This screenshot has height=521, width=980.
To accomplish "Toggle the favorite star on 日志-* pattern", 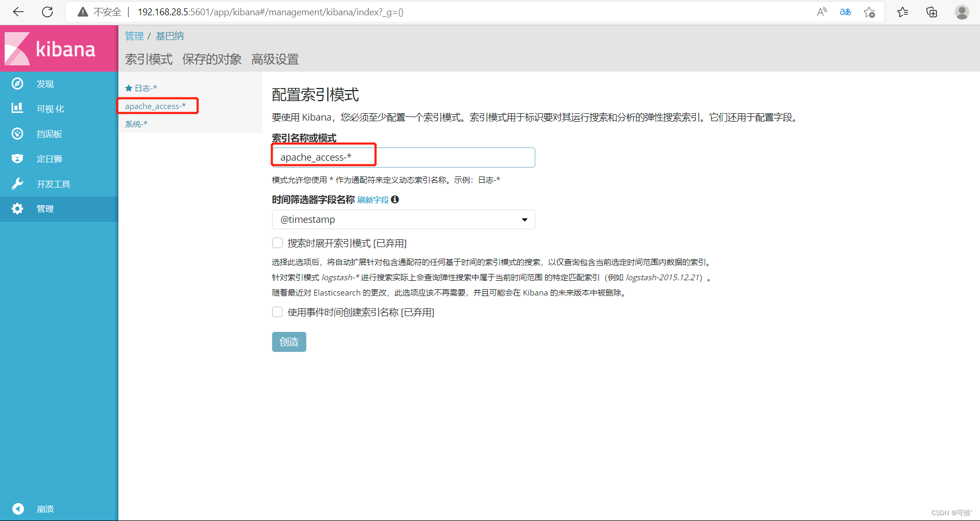I will (128, 87).
